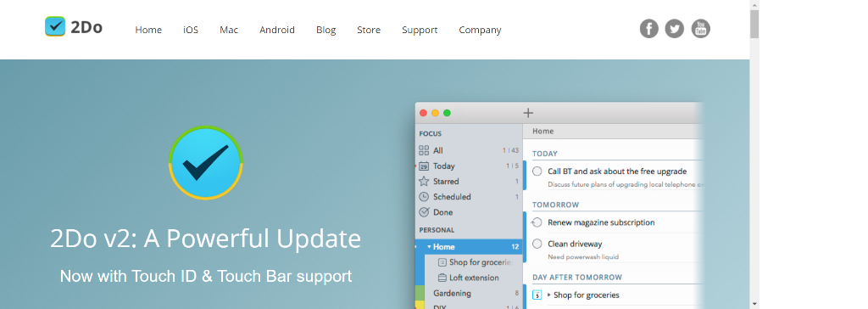
Task: Collapse the Home list triangle
Action: [429, 247]
